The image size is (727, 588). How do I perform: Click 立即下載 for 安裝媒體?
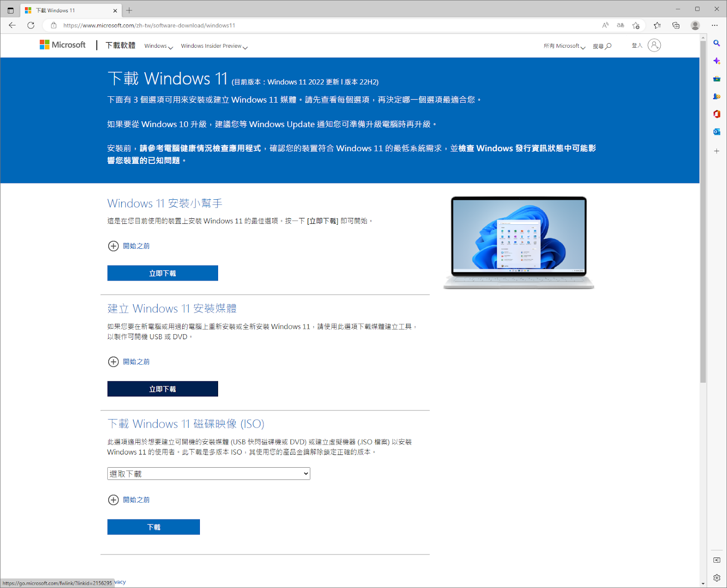[163, 389]
